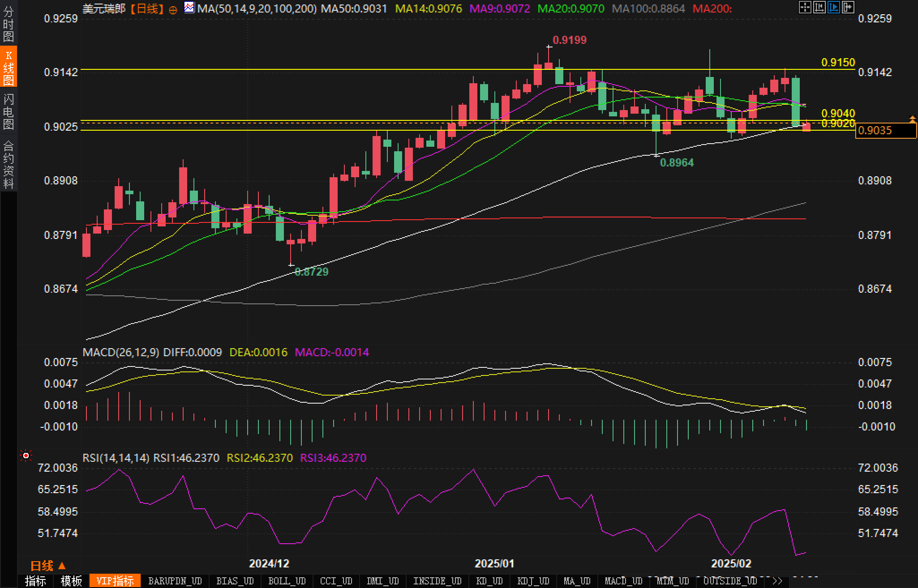Select the K线图 sidebar mode
The height and width of the screenshot is (588, 918).
pos(9,68)
